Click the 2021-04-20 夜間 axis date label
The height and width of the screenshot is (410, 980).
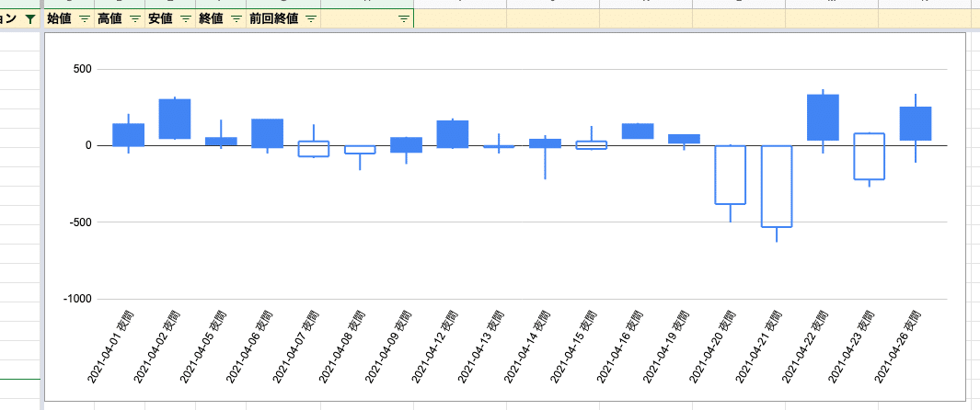pos(712,345)
